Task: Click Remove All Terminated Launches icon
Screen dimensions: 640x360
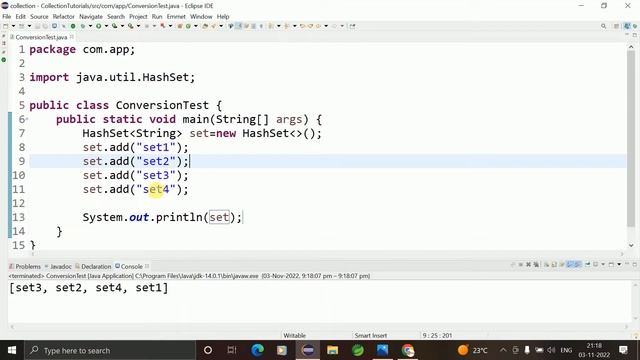Action: click(x=536, y=264)
